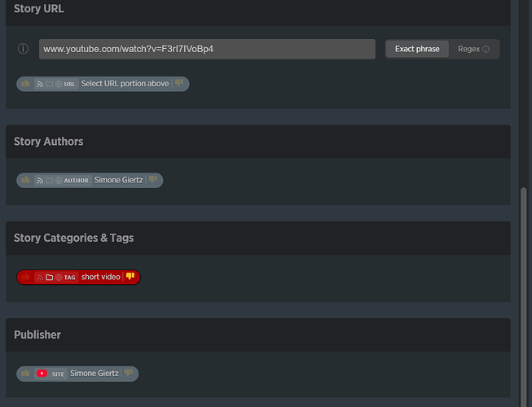Click the vertical scrollbar thumb
This screenshot has width=532, height=407.
pyautogui.click(x=525, y=293)
